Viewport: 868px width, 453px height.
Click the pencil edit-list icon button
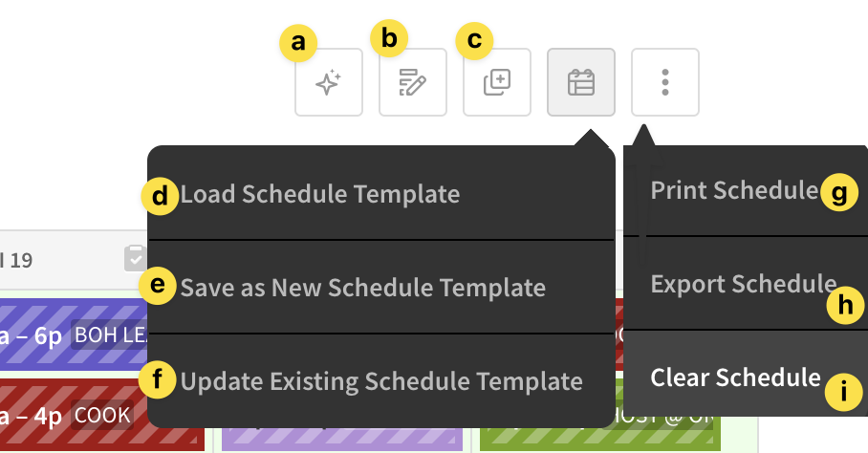(413, 82)
